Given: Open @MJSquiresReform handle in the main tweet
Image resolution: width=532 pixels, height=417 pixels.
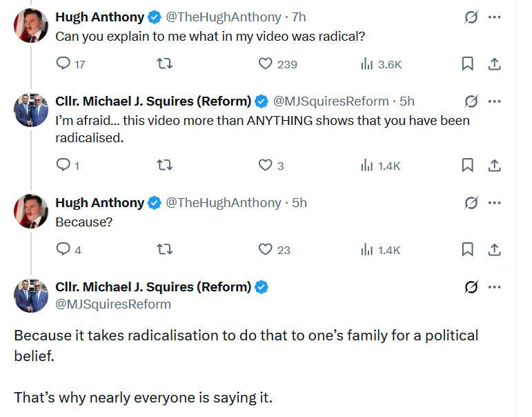Looking at the screenshot, I should [x=113, y=304].
